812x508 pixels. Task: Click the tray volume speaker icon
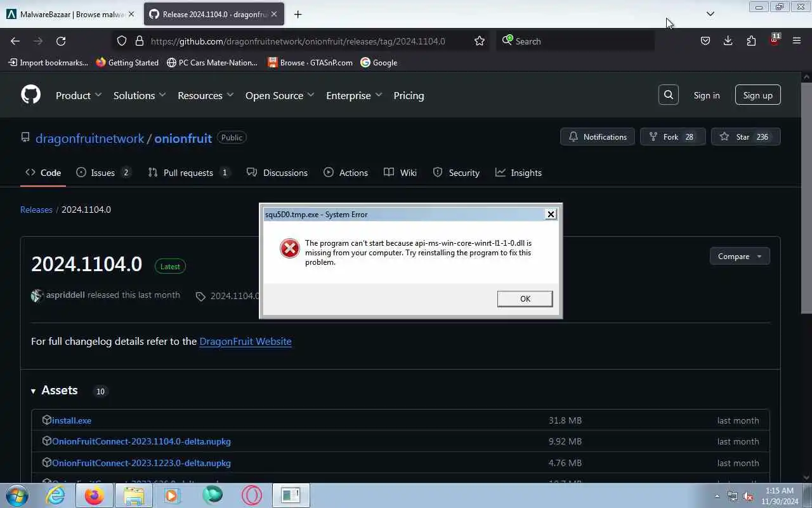pos(748,496)
